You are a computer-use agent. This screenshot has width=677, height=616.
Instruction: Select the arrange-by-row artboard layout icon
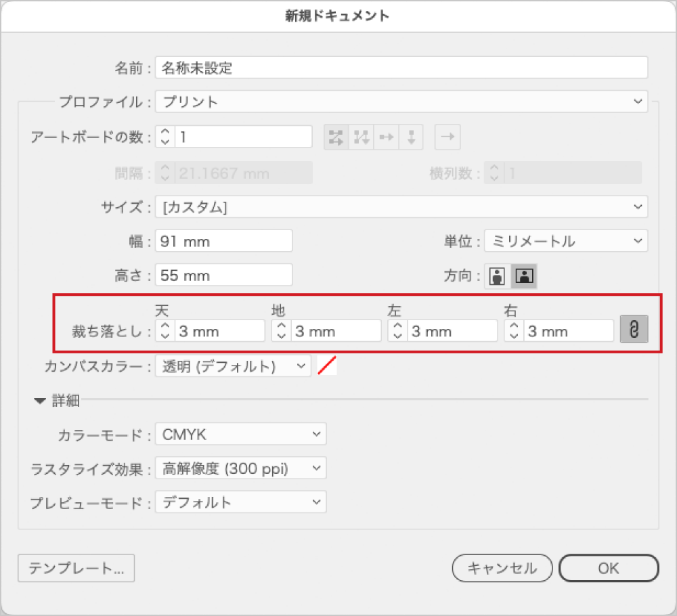[388, 137]
